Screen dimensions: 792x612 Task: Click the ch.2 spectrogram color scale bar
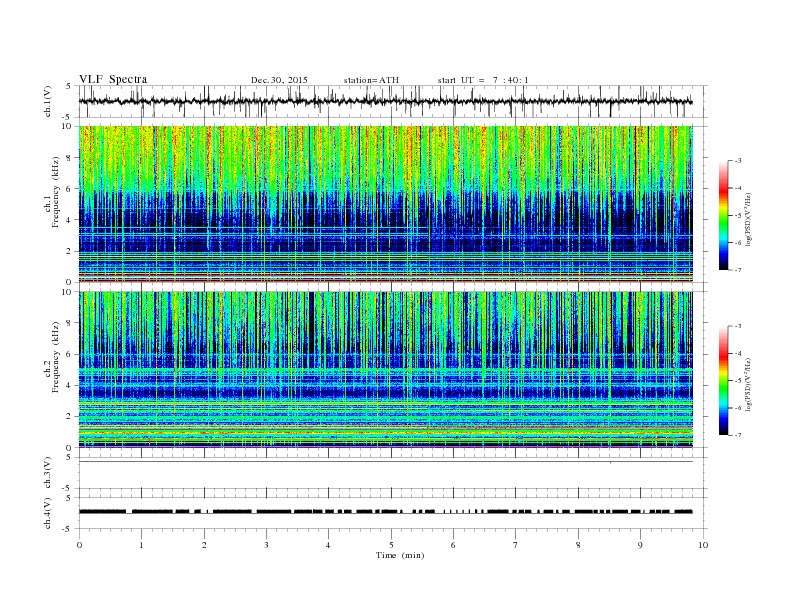click(723, 380)
